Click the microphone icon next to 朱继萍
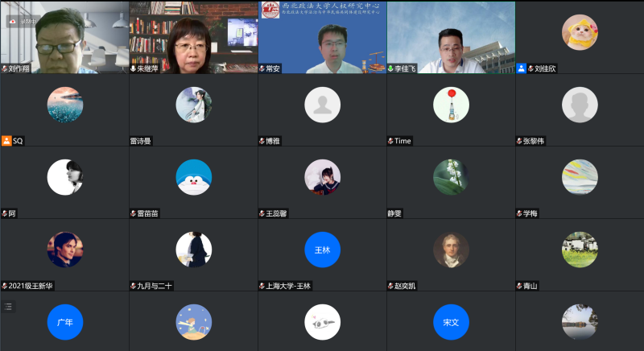The image size is (644, 351). pos(134,69)
